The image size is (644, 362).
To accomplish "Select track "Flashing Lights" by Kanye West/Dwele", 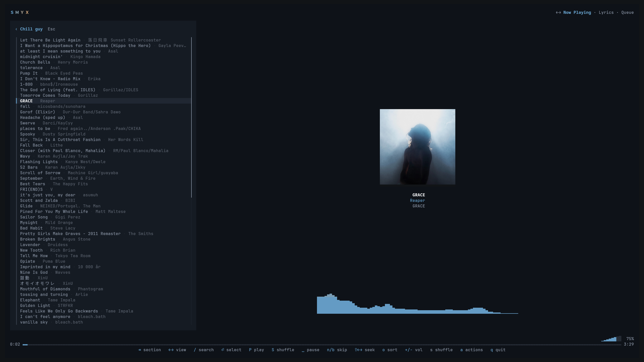I will (104, 162).
